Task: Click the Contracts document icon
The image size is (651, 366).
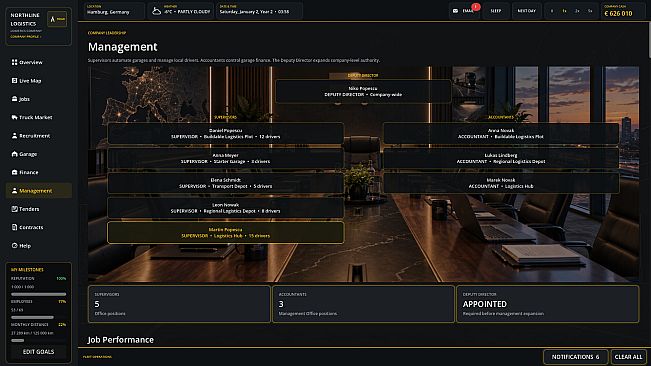Action: (x=15, y=227)
